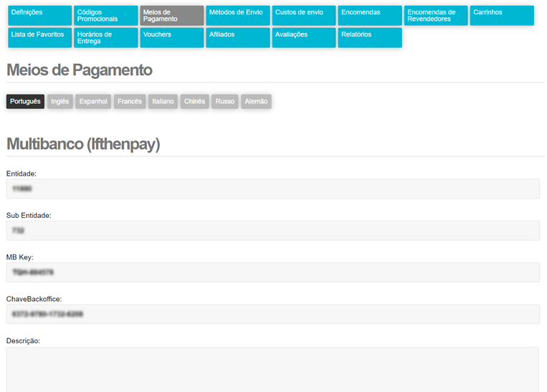
Task: Focus the ChaveBackoffice input field
Action: click(x=273, y=314)
